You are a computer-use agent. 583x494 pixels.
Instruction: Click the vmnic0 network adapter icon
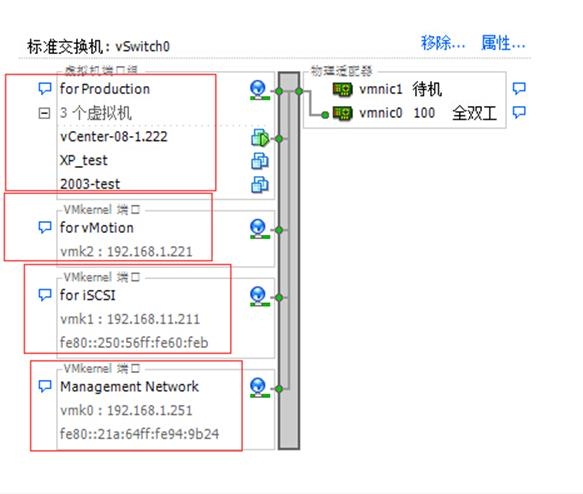coord(342,113)
